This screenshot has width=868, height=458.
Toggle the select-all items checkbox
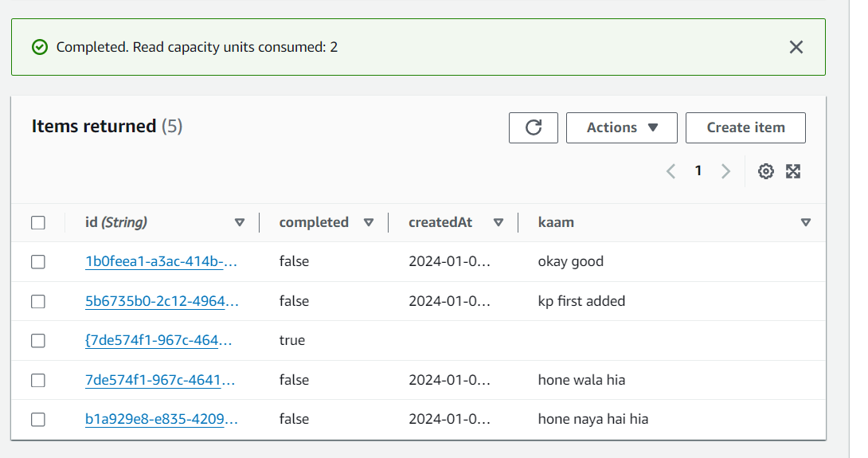coord(38,223)
